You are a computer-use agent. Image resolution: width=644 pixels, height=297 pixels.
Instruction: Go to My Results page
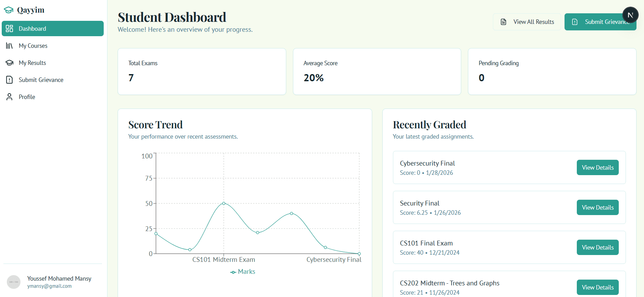point(53,62)
